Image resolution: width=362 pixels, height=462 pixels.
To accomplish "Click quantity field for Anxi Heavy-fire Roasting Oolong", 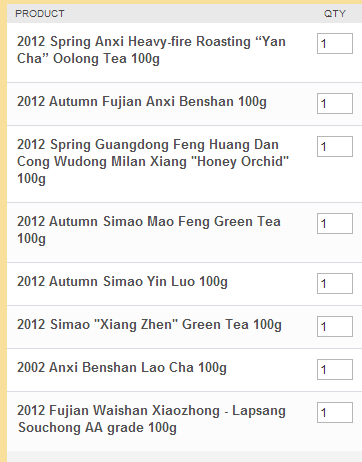I will 335,43.
